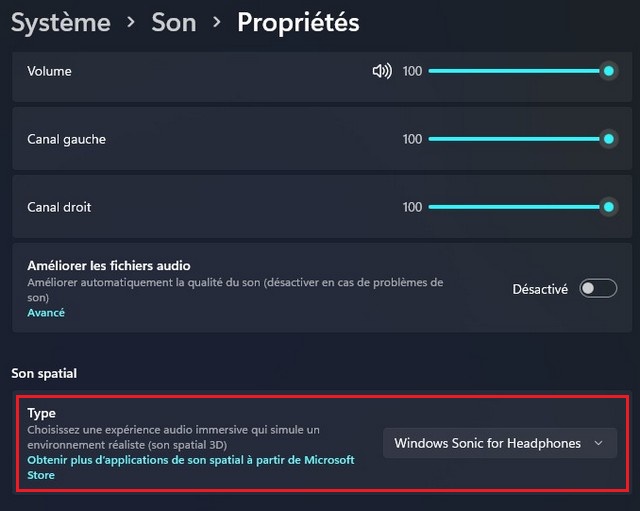The width and height of the screenshot is (640, 511).
Task: Go back to Système in the breadcrumb
Action: [x=60, y=22]
